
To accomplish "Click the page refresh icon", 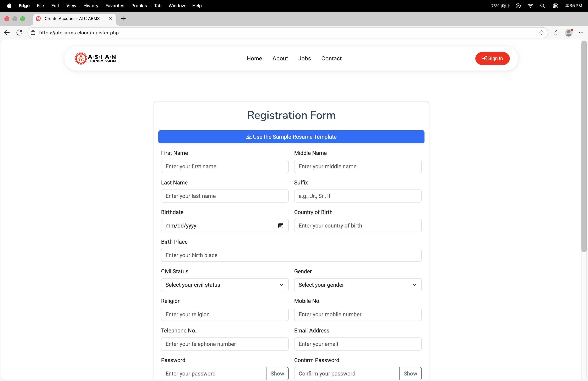I will (x=19, y=33).
